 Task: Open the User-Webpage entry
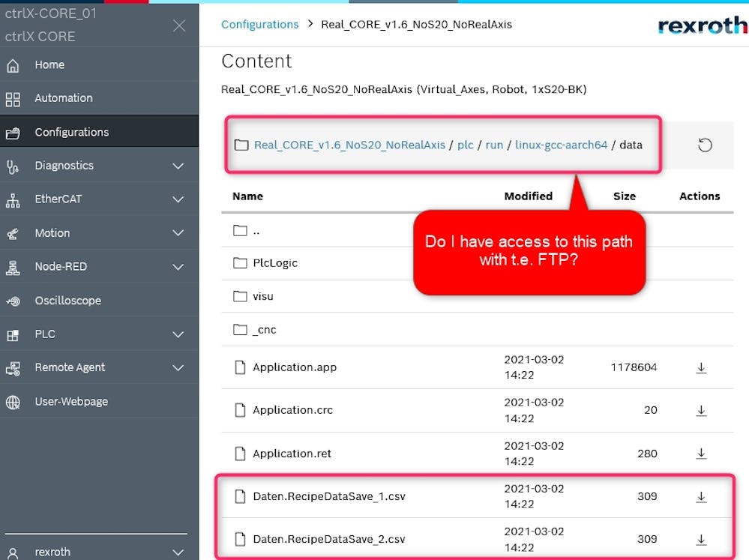pos(71,402)
